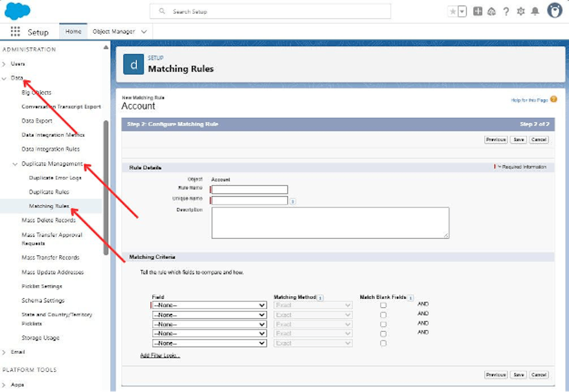
Task: Open the Object Manager tab dropdown chevron
Action: 144,31
